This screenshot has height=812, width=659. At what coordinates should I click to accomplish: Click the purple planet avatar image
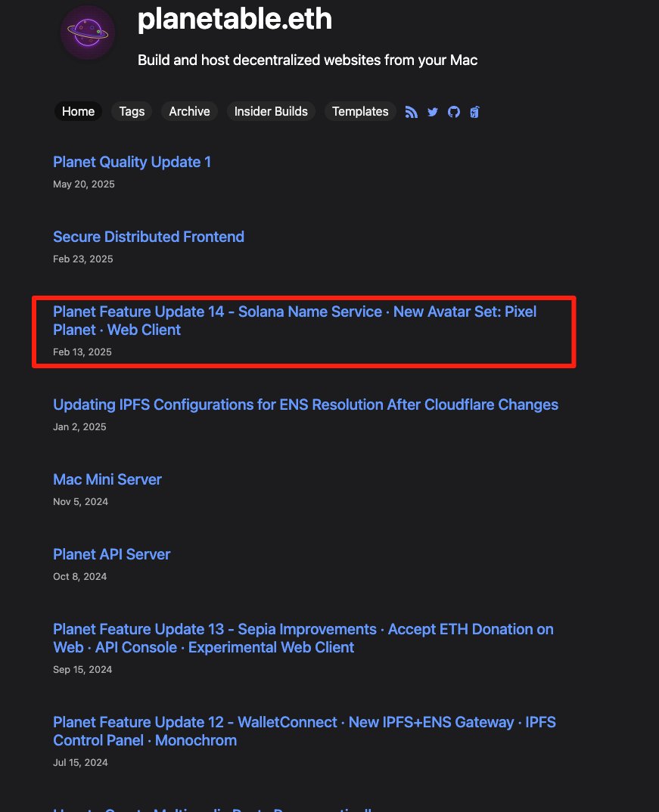[88, 33]
